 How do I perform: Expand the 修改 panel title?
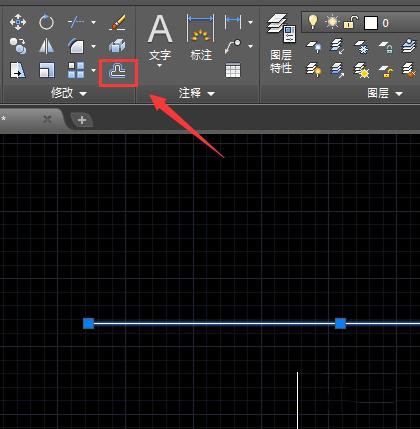(69, 93)
